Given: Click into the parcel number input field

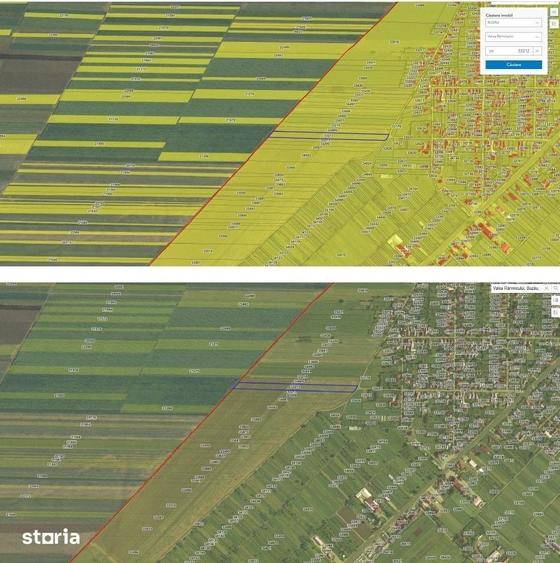Looking at the screenshot, I should point(509,51).
